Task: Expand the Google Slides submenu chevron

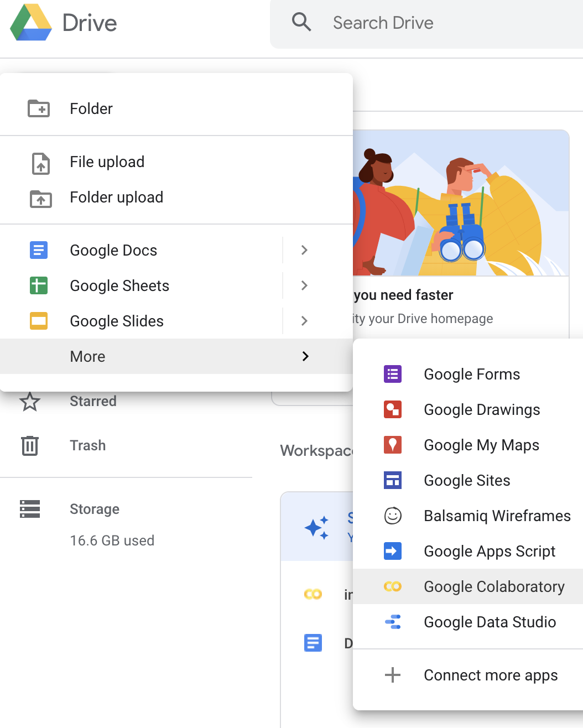Action: 304,321
